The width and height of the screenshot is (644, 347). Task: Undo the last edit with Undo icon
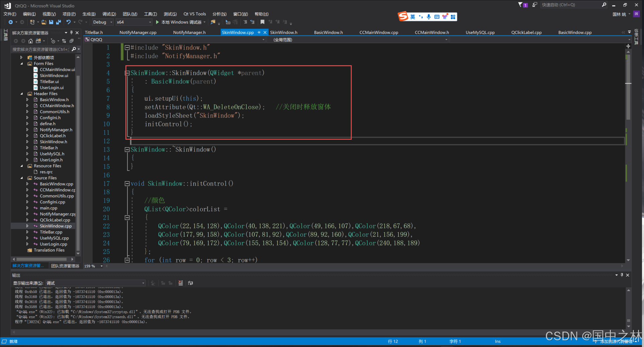pyautogui.click(x=69, y=22)
